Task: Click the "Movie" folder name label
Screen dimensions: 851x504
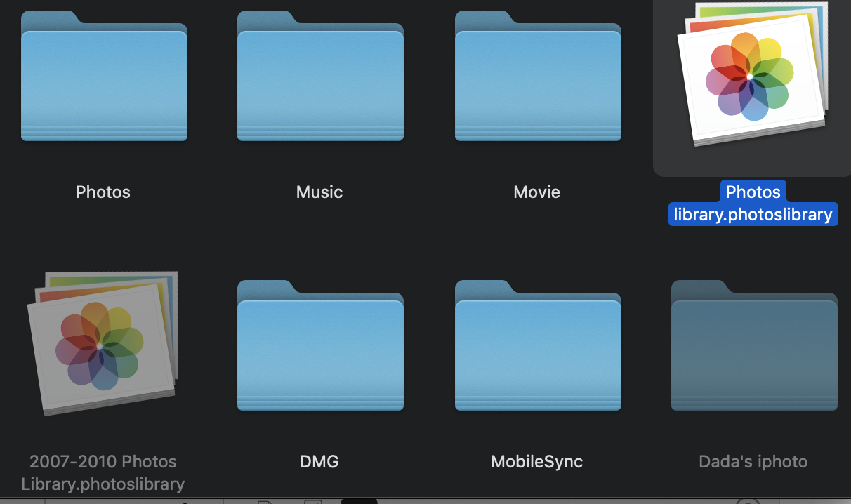Action: click(x=537, y=192)
